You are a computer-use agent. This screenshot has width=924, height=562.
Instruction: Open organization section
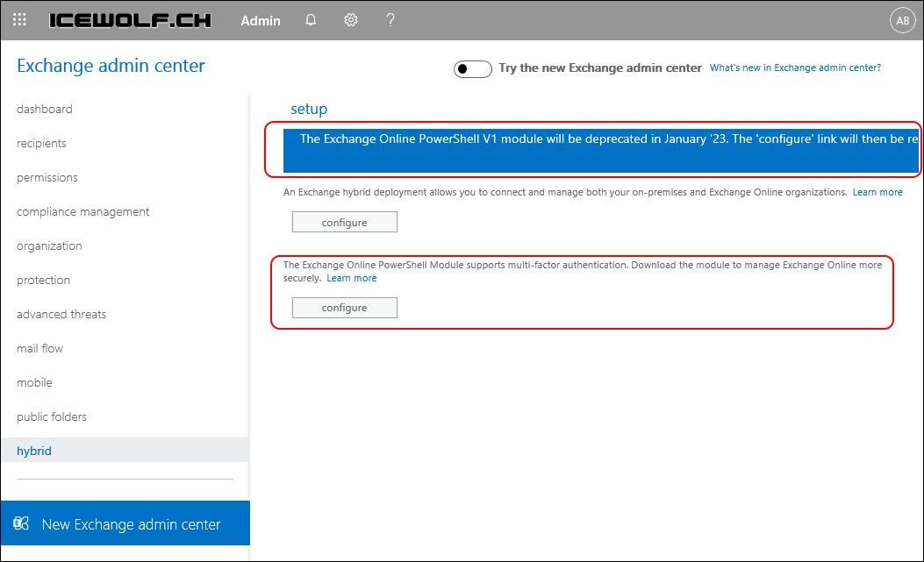coord(49,245)
